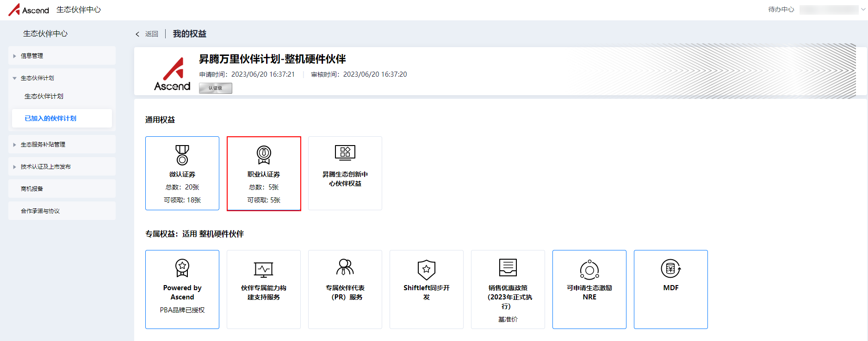Image resolution: width=868 pixels, height=341 pixels.
Task: Click 可领取: 5张 text
Action: pos(264,200)
